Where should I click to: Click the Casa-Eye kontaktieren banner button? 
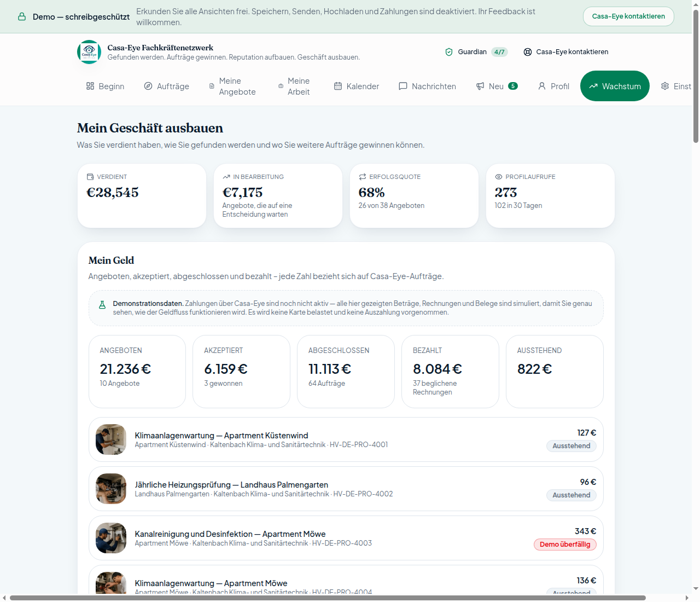point(628,16)
